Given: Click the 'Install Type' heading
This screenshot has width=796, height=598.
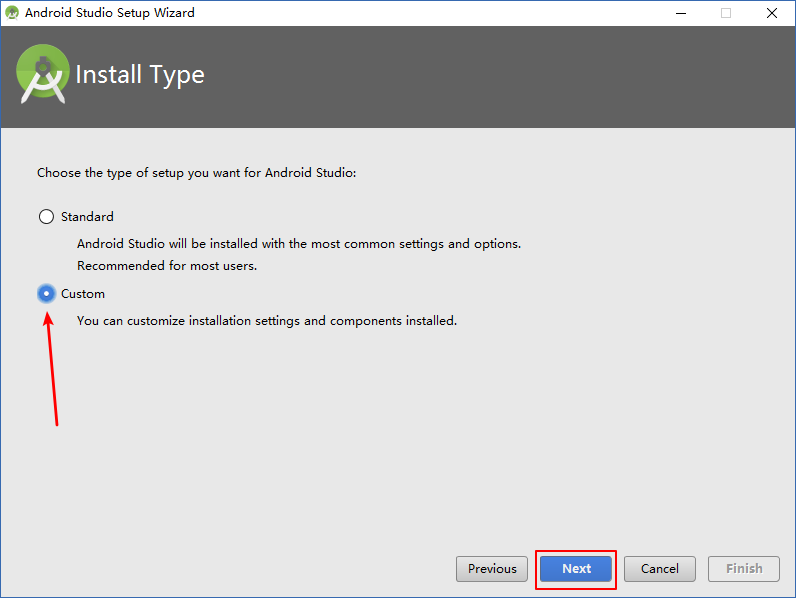Looking at the screenshot, I should click(140, 75).
